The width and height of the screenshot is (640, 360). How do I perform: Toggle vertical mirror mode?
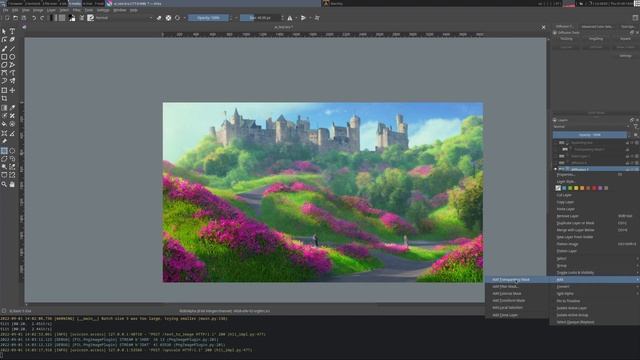coord(303,18)
